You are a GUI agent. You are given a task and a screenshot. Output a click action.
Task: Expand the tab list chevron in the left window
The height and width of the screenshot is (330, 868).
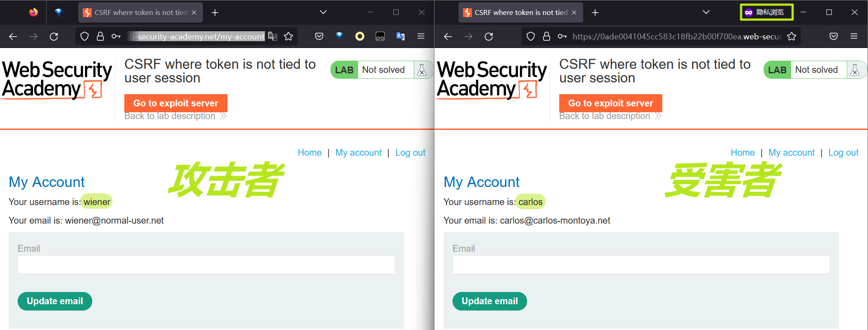pyautogui.click(x=323, y=12)
